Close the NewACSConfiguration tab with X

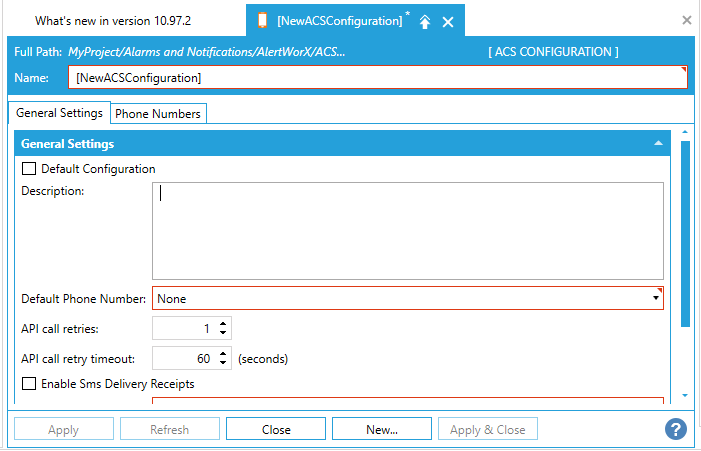click(448, 22)
